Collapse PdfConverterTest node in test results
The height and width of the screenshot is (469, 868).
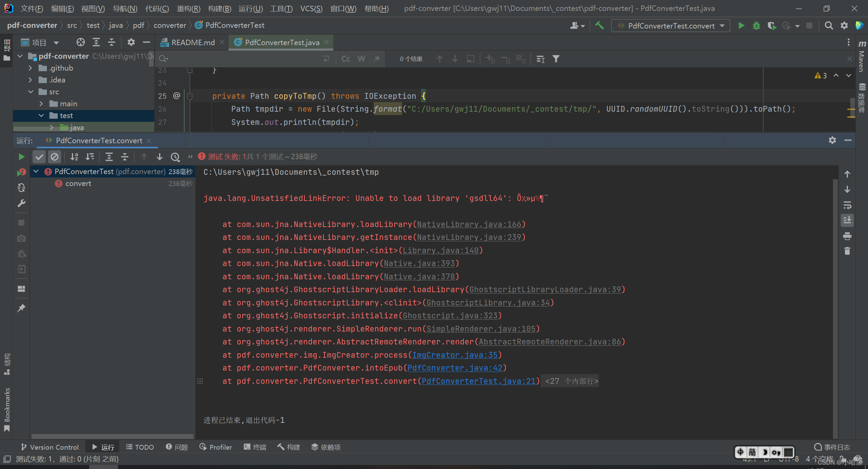pos(36,172)
